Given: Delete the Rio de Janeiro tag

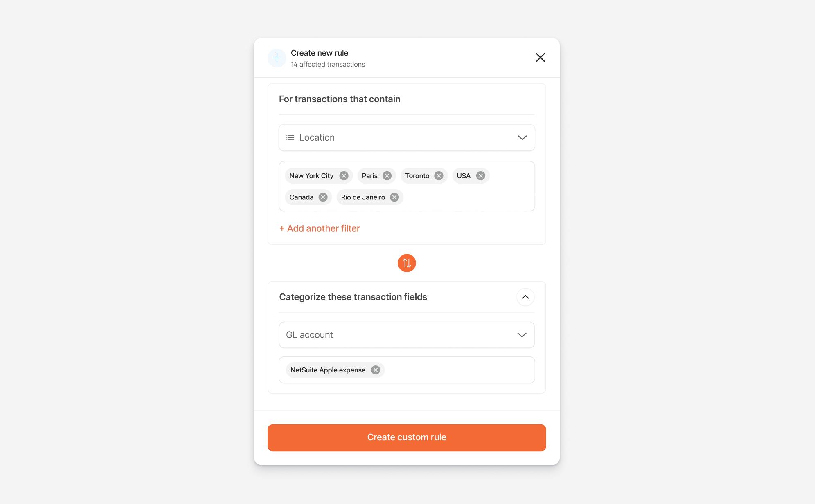Looking at the screenshot, I should point(394,197).
